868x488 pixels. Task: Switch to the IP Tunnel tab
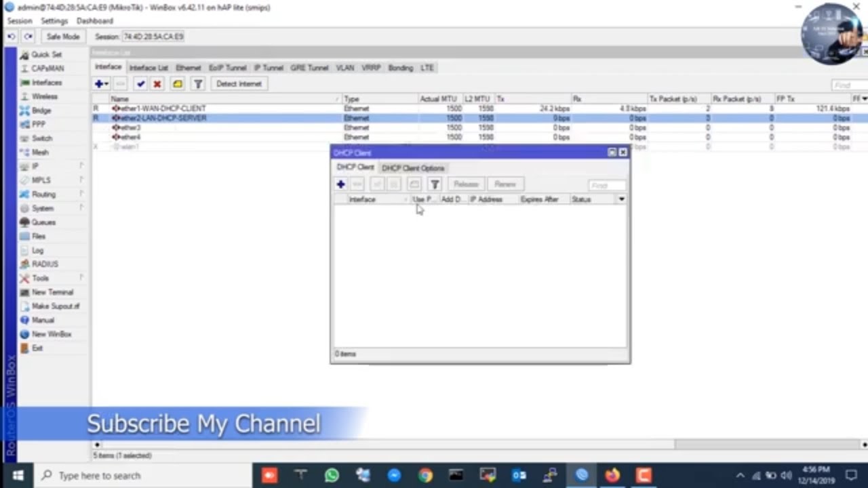[x=269, y=68]
